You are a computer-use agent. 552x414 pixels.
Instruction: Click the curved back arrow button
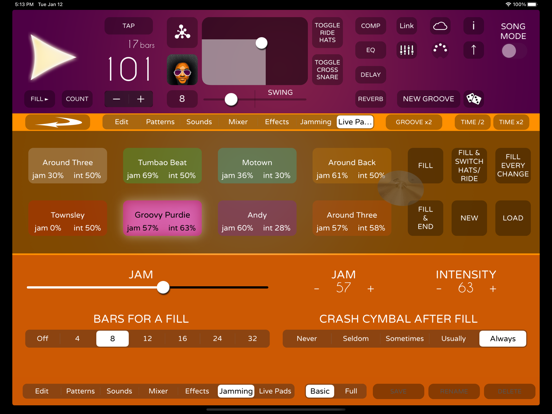point(58,122)
